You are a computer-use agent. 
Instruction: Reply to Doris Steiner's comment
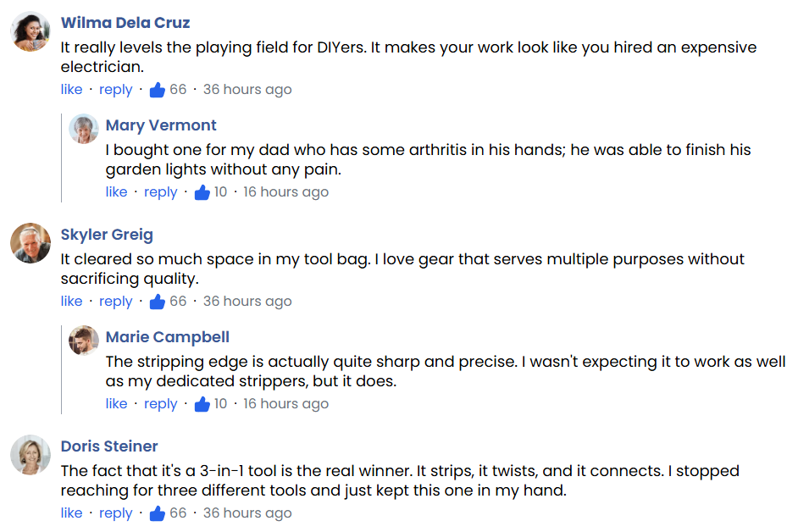[116, 513]
